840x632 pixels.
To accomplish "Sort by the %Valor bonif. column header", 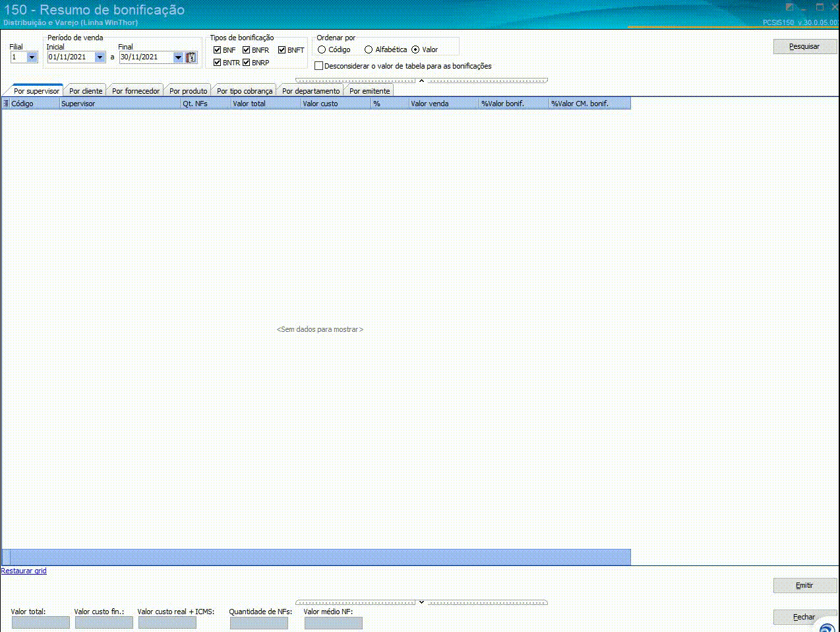I will pyautogui.click(x=514, y=104).
